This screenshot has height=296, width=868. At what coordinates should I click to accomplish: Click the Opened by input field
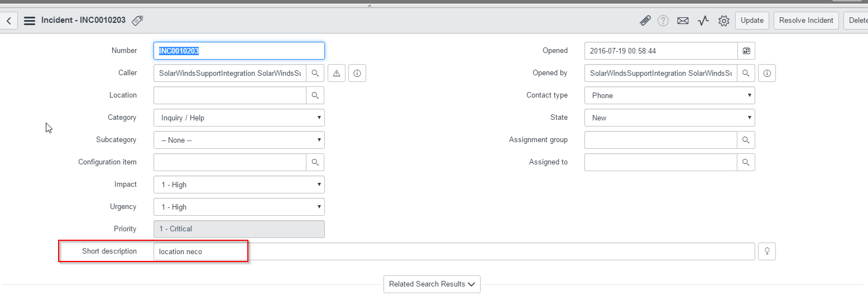tap(661, 73)
